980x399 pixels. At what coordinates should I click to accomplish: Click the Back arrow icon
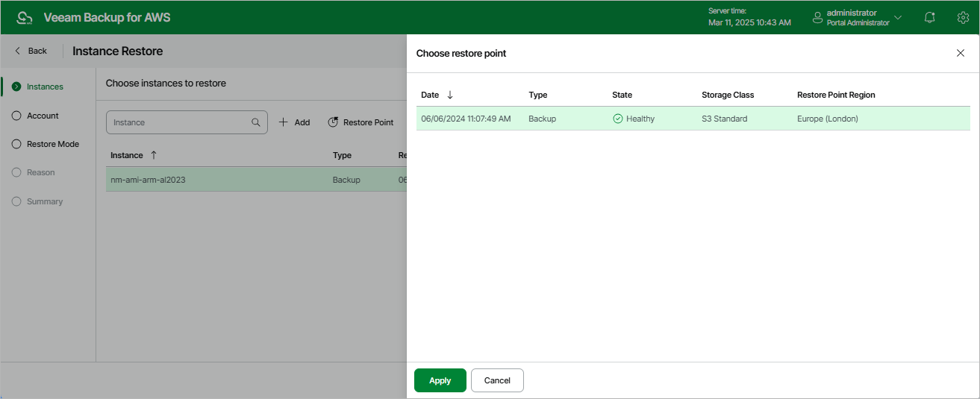(18, 51)
